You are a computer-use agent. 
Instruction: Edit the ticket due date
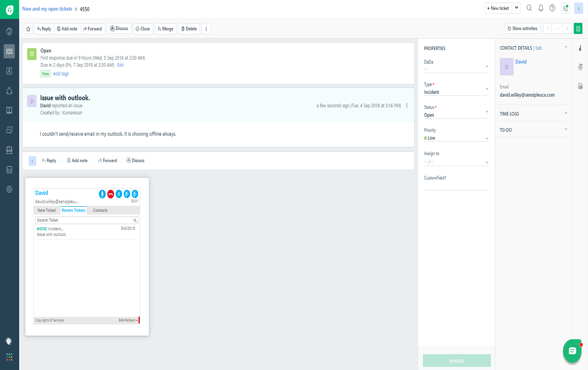pos(120,64)
